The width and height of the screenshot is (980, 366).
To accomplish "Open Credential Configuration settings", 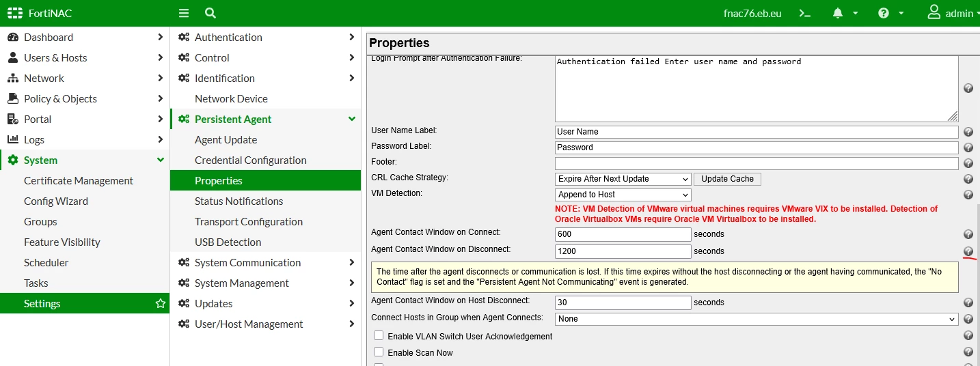I will (251, 160).
